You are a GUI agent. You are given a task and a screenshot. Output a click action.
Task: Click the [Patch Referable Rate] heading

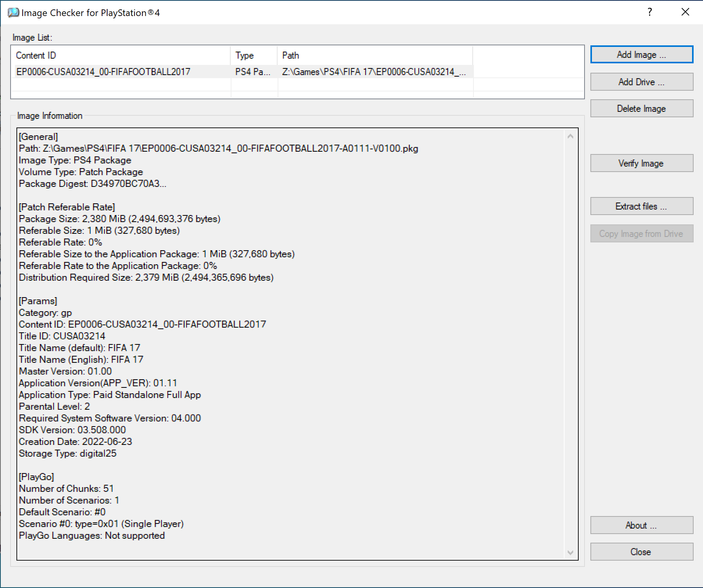pos(67,207)
